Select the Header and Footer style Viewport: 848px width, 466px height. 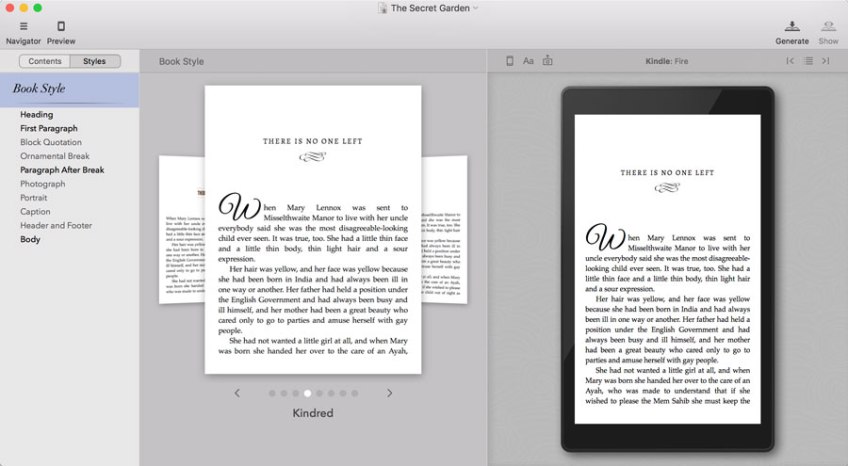click(x=58, y=225)
